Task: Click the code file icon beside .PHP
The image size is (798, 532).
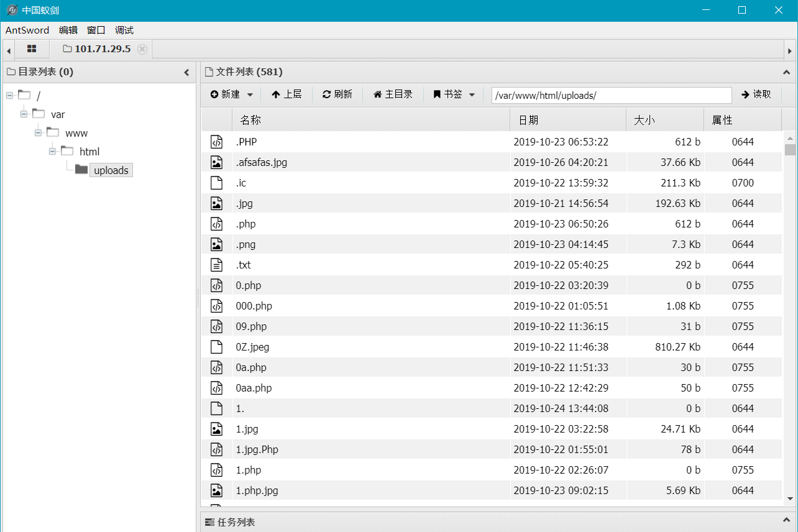Action: pyautogui.click(x=216, y=142)
